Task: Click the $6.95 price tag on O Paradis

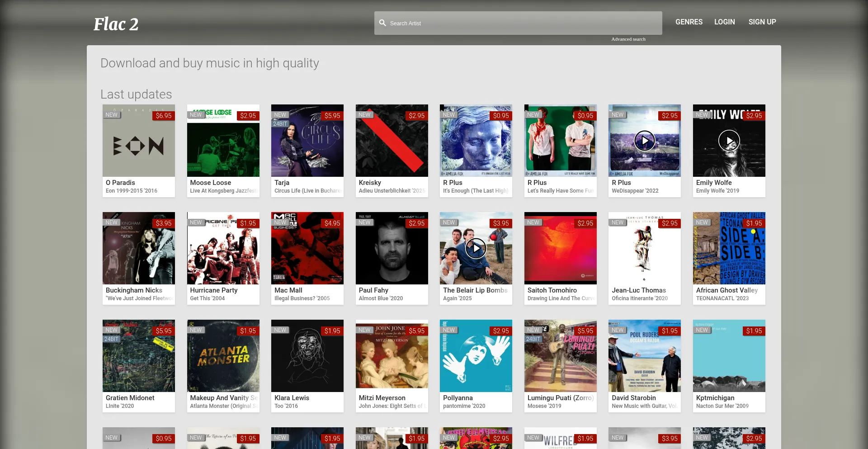Action: (x=163, y=116)
